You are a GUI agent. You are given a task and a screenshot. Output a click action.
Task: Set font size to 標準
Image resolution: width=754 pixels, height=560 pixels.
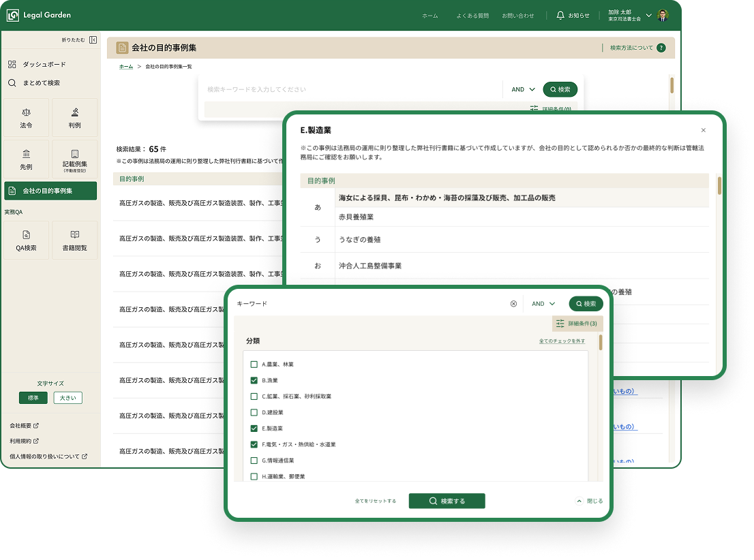(x=33, y=398)
